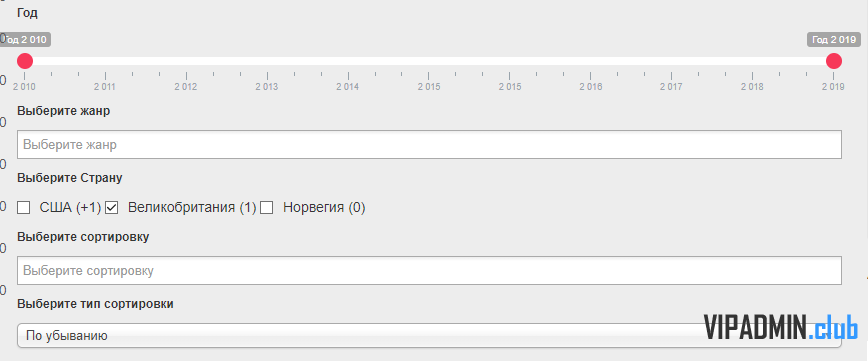Click the 2 011 tick label on year scale
This screenshot has height=361, width=868.
pyautogui.click(x=105, y=87)
